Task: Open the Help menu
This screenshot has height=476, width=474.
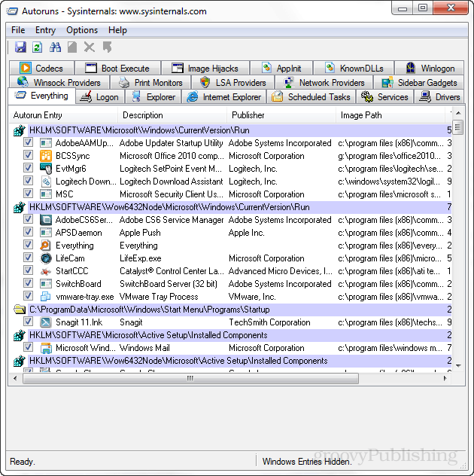Action: coord(117,30)
